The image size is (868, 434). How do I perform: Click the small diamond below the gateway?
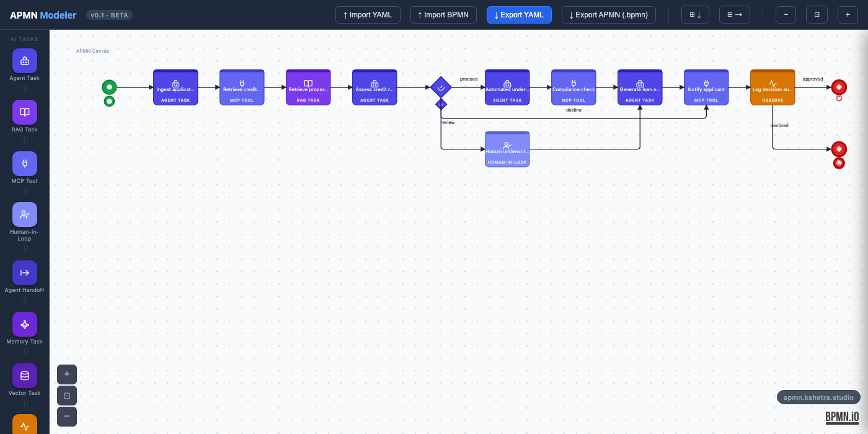click(x=441, y=104)
